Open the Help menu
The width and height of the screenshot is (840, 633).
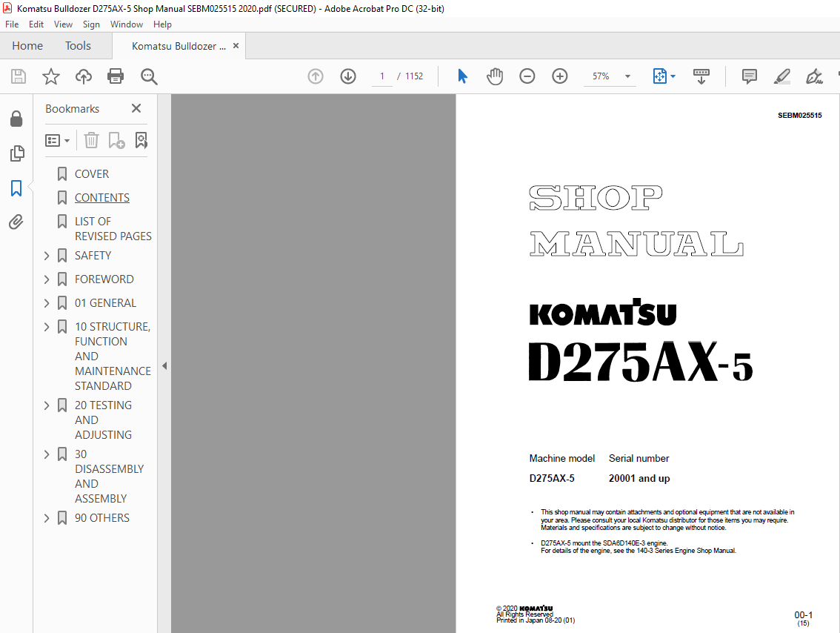162,24
